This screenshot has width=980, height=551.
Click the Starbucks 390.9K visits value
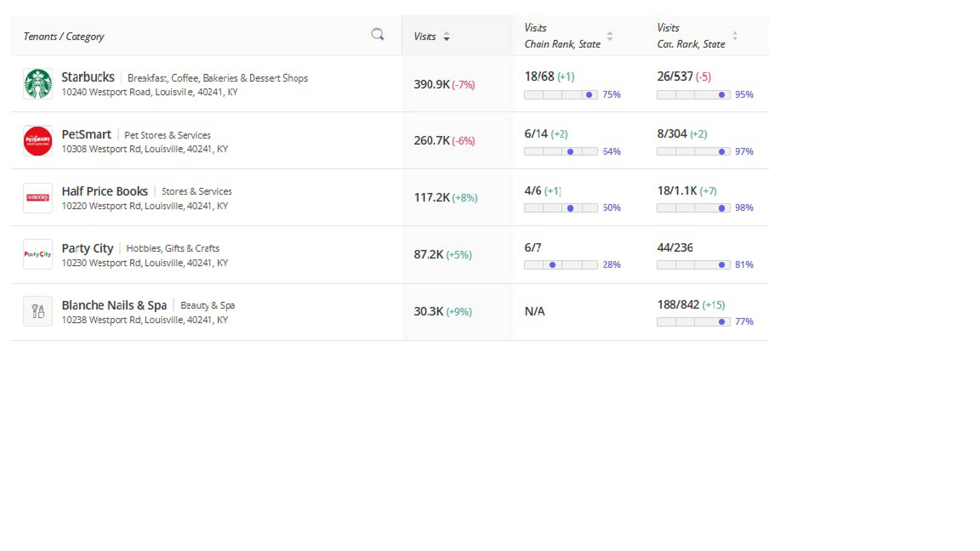(x=432, y=84)
